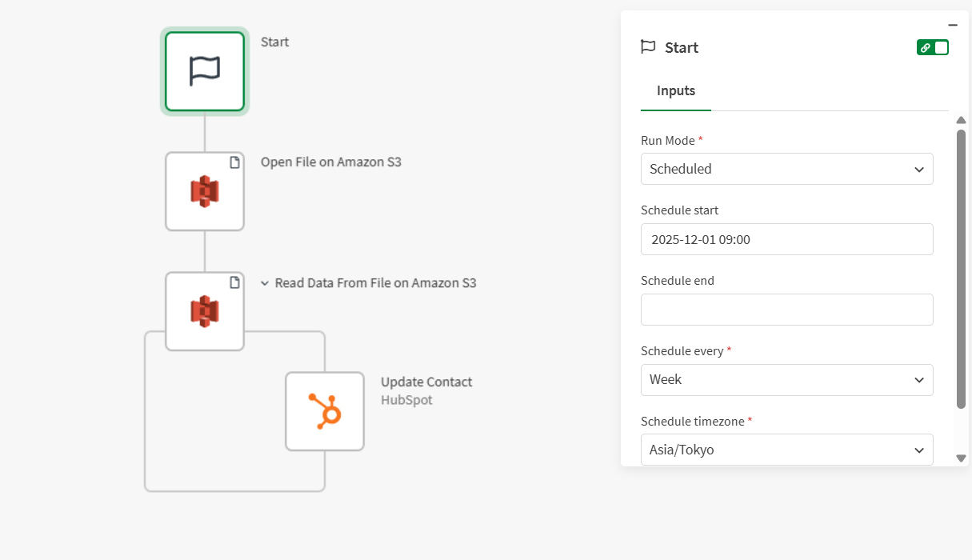Click the Open File on Amazon S3 label
Viewport: 972px width, 560px height.
coord(330,162)
